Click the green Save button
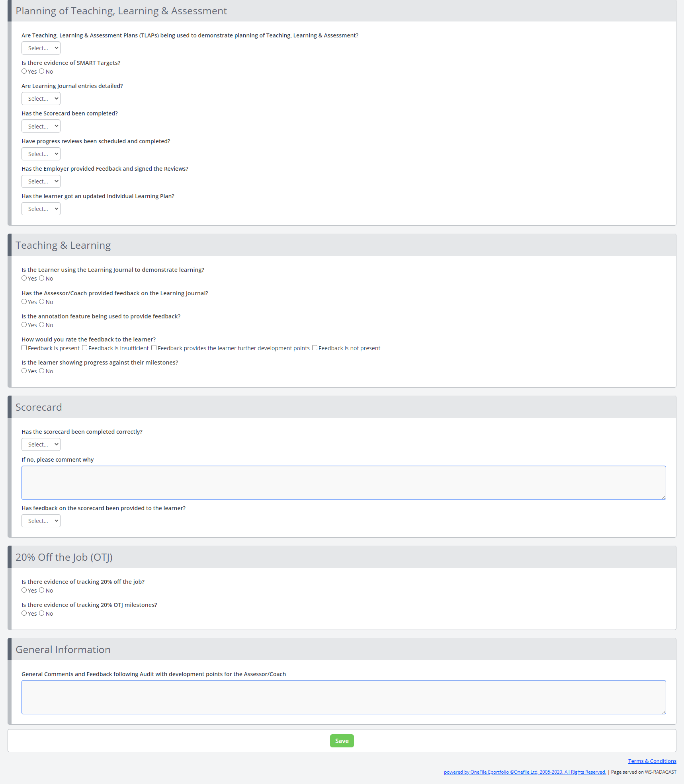The height and width of the screenshot is (784, 684). (342, 741)
